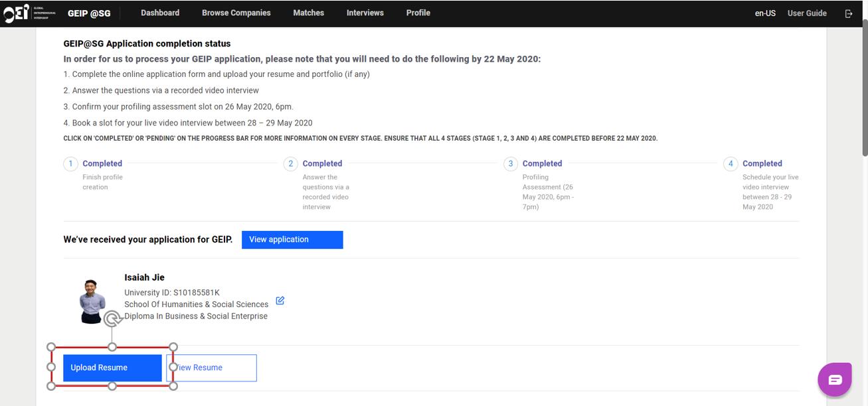Screen dimensions: 868x406
Task: Click the edit pencil icon beside school name
Action: 280,301
